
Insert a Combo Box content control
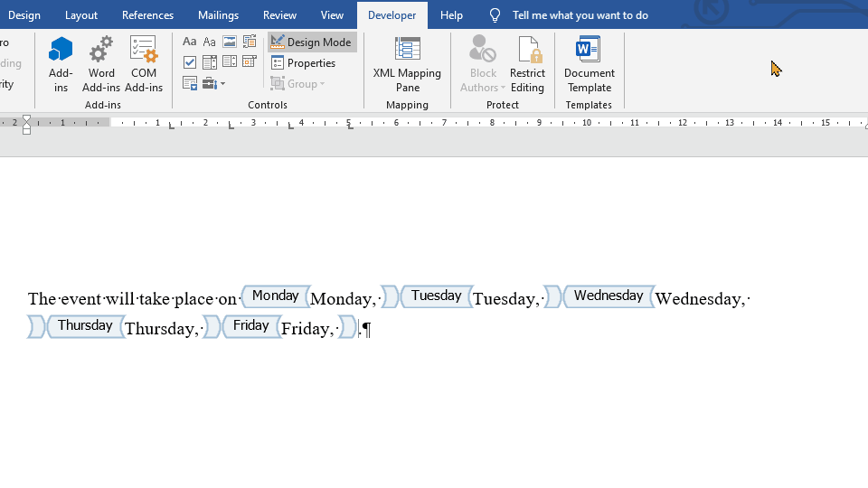(x=209, y=62)
